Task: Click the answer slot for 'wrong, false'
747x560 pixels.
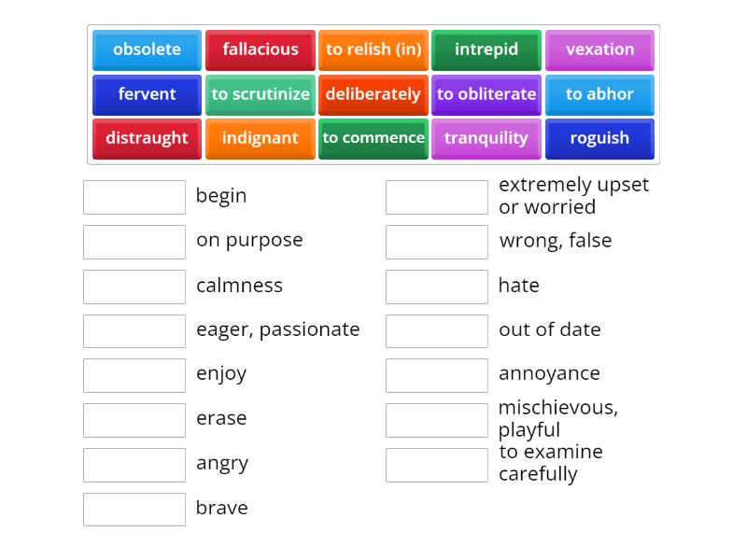Action: (437, 242)
